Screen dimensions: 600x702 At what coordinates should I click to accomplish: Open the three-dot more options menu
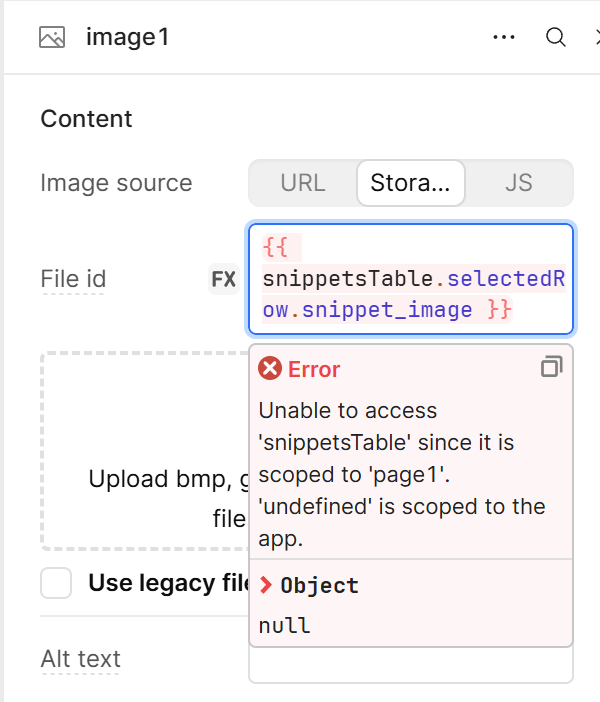pos(504,37)
